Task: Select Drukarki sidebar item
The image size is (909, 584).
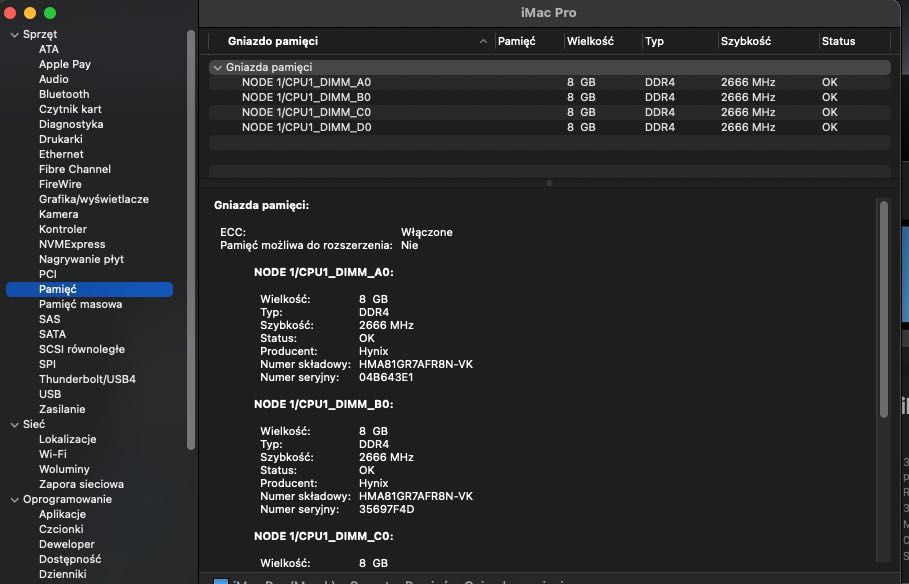Action: 60,140
